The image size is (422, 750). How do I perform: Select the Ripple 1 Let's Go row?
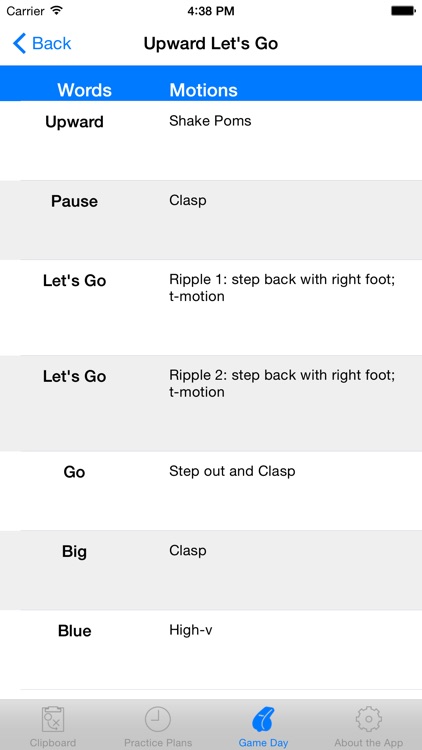(211, 308)
